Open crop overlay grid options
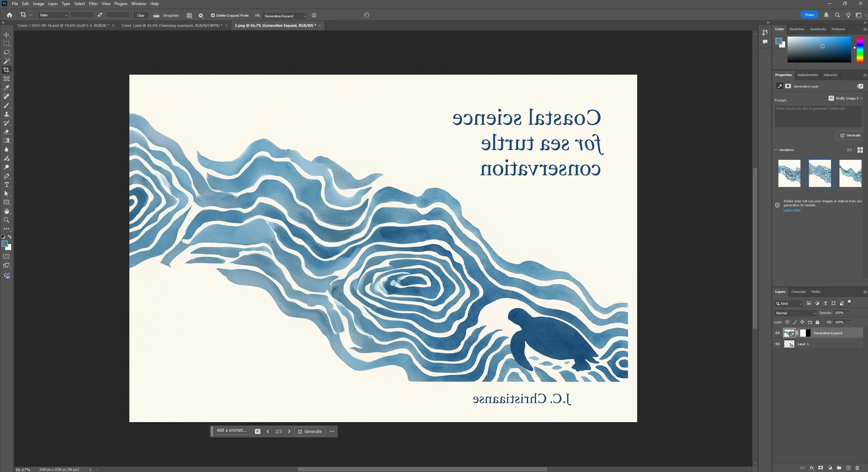Screen dimensions: 868x472 pos(189,16)
